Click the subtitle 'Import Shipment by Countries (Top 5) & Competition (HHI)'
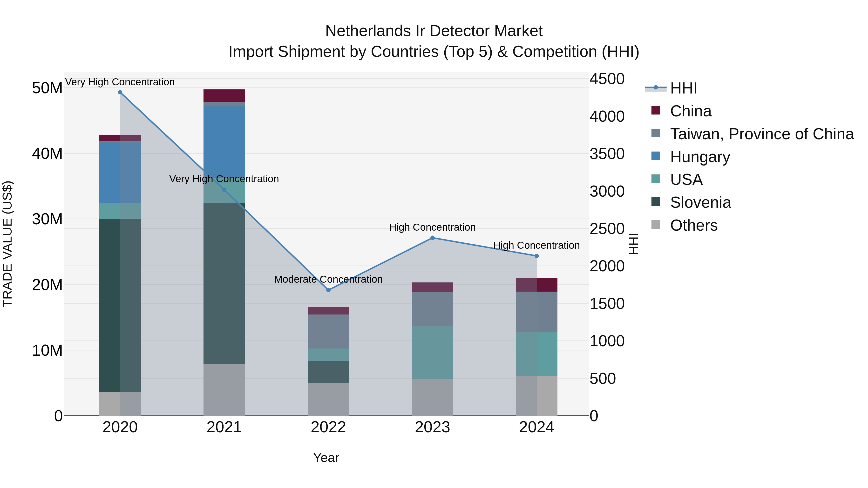The image size is (868, 488). [x=434, y=52]
